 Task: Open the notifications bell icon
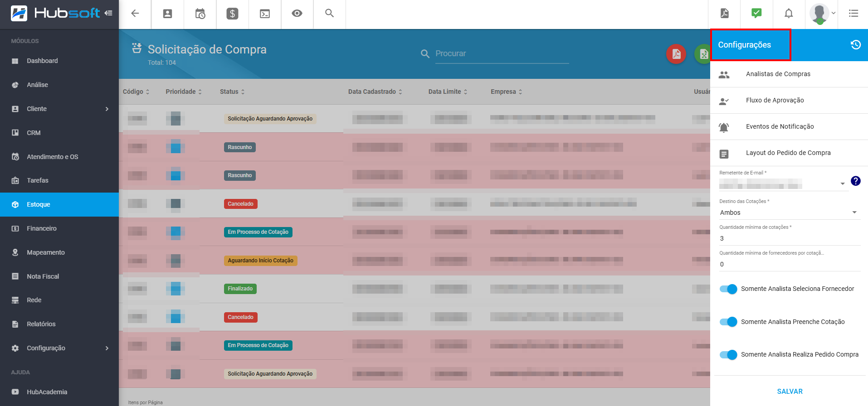pyautogui.click(x=789, y=14)
